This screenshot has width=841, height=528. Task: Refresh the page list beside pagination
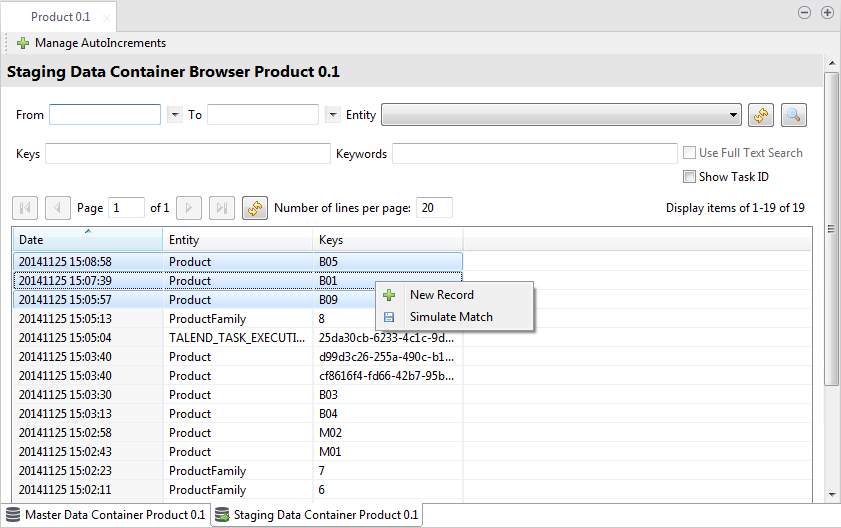pos(255,208)
